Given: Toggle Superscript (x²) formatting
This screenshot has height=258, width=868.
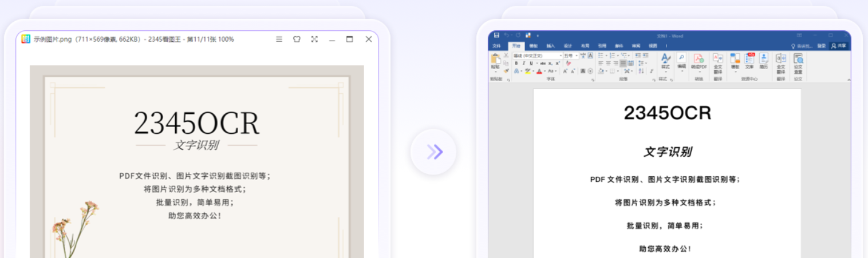Looking at the screenshot, I should (x=558, y=63).
